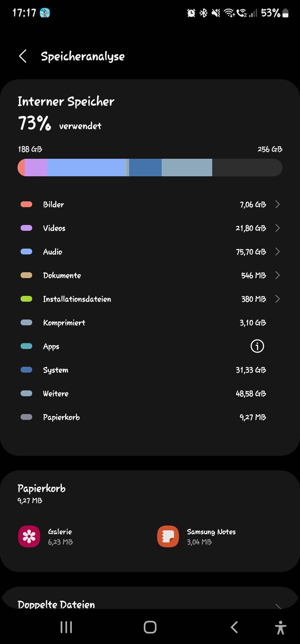The height and width of the screenshot is (644, 300).
Task: Tap the Papierkorb section heading
Action: tap(41, 488)
